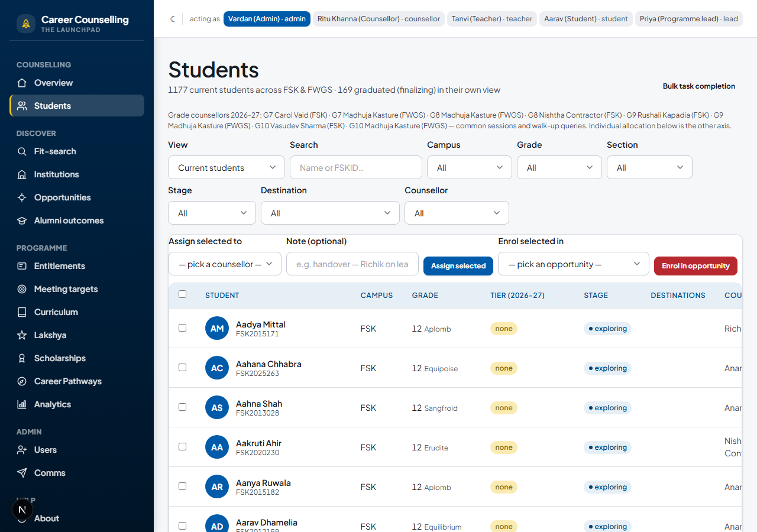Open the Counsellor filter dropdown
The image size is (757, 532).
pyautogui.click(x=457, y=213)
